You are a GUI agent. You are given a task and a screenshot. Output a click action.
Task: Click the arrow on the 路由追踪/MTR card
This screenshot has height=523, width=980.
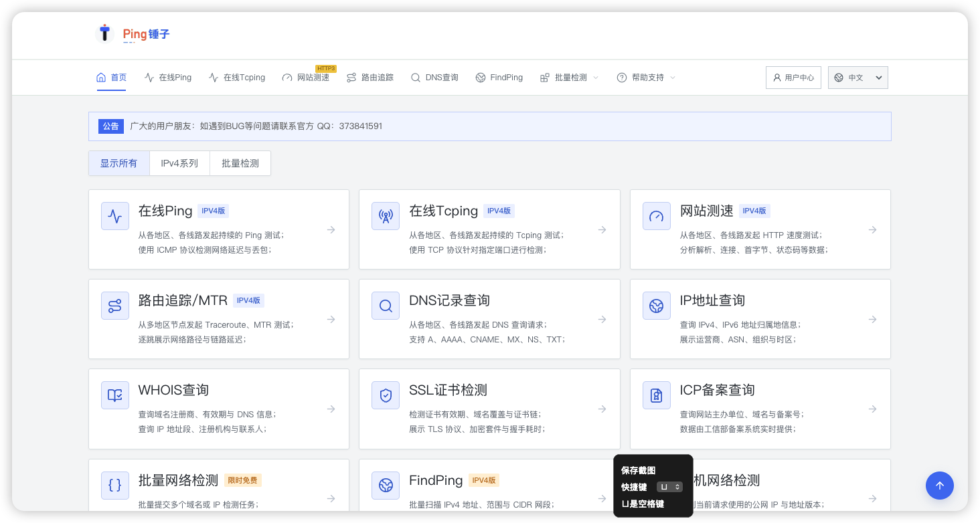point(331,319)
